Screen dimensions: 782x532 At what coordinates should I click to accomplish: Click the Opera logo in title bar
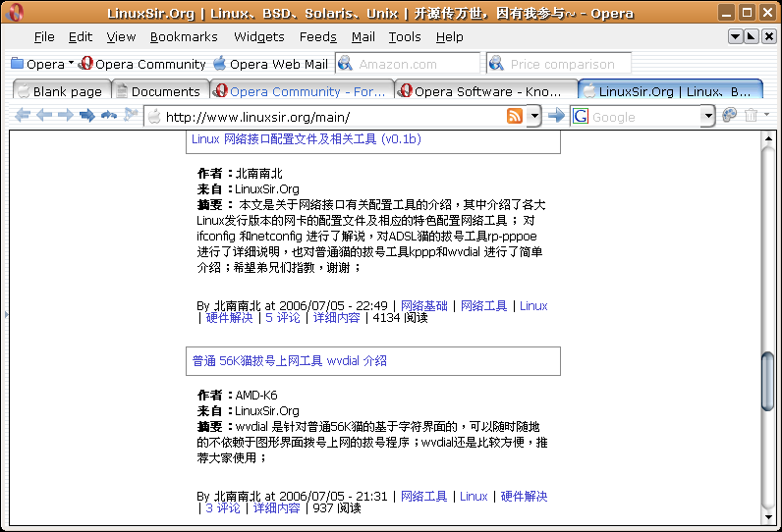(15, 12)
